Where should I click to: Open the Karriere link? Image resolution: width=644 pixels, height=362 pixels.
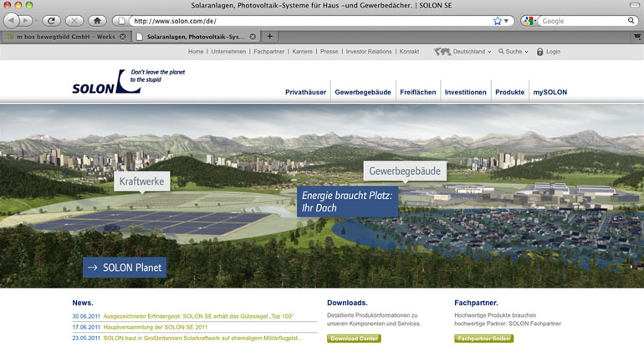302,52
